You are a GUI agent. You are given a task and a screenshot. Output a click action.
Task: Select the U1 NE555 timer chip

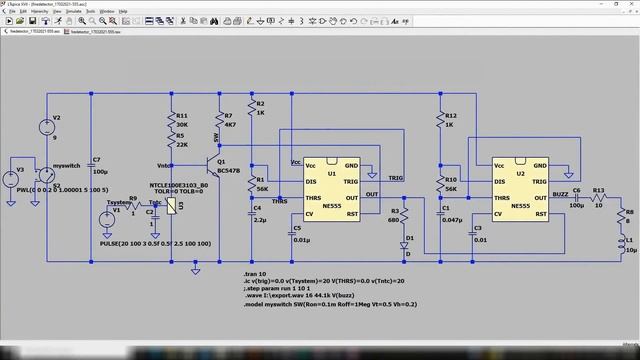[x=332, y=189]
